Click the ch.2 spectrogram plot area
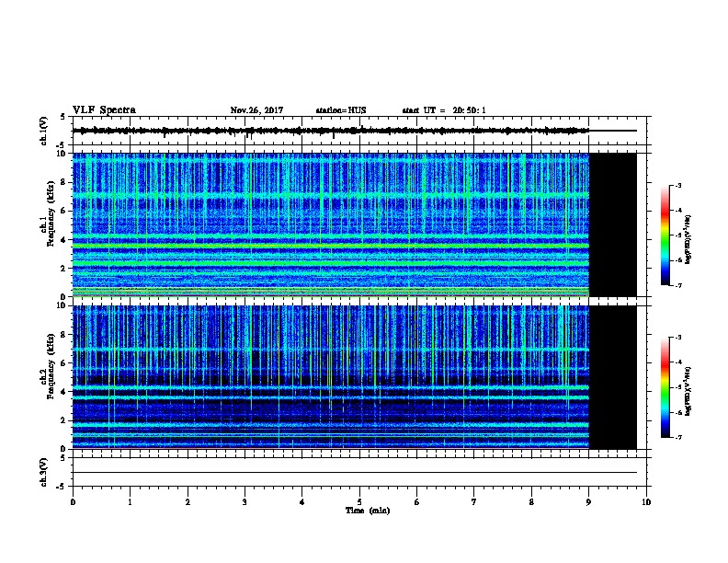 point(355,377)
